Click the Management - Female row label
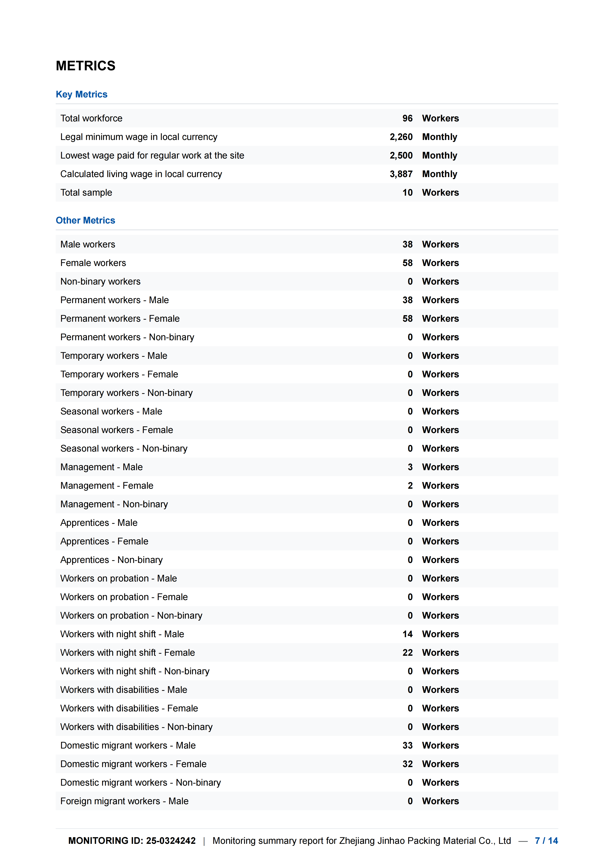614x868 pixels. click(107, 485)
